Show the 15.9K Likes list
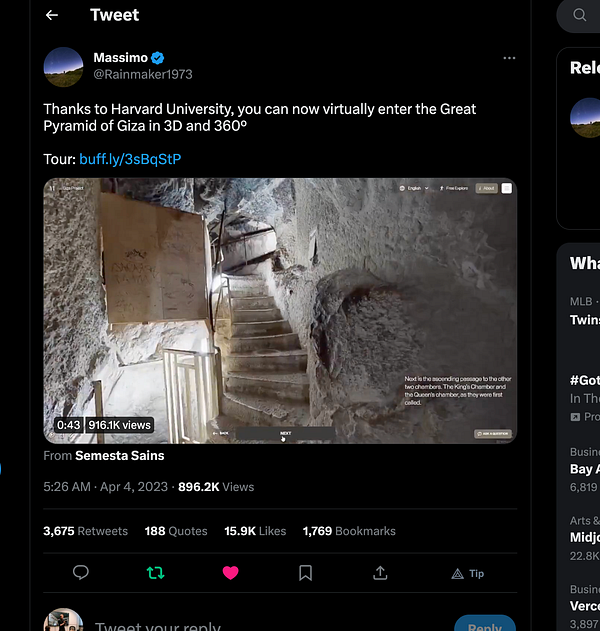 [x=255, y=531]
